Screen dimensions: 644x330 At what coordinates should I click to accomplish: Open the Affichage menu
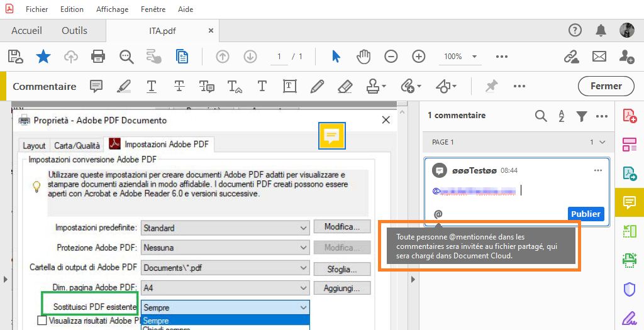[x=112, y=9]
